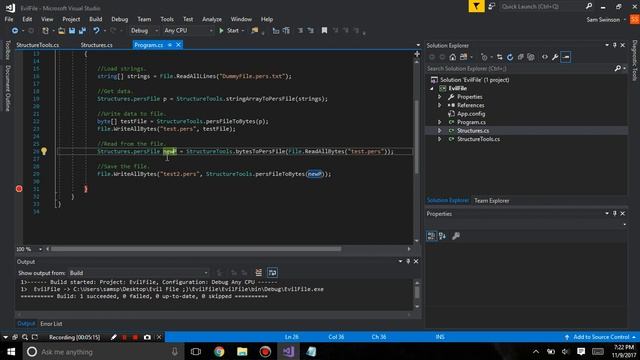Click the View Code icon in Solution Explorer
The image size is (640, 360).
(x=544, y=57)
